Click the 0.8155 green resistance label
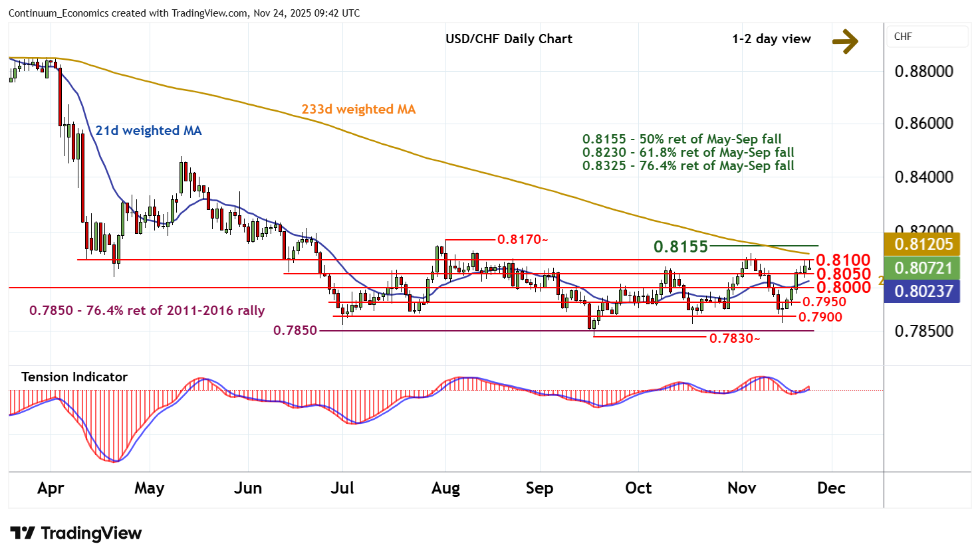The height and width of the screenshot is (558, 980). 680,247
